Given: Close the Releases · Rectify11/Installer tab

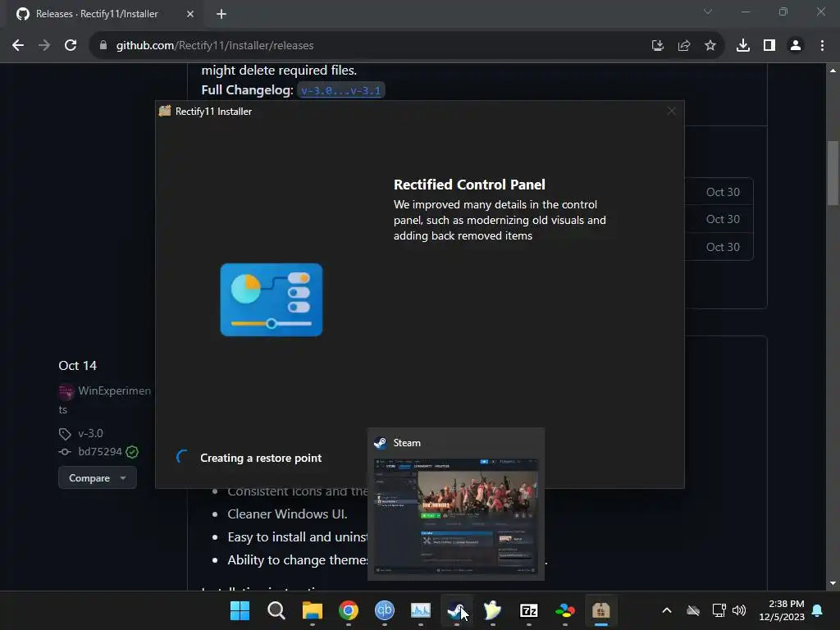Looking at the screenshot, I should tap(190, 14).
